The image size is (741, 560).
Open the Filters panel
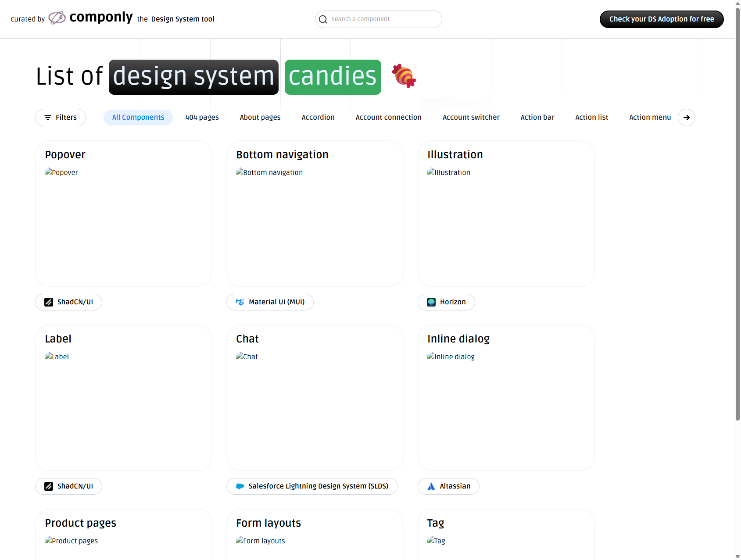61,118
